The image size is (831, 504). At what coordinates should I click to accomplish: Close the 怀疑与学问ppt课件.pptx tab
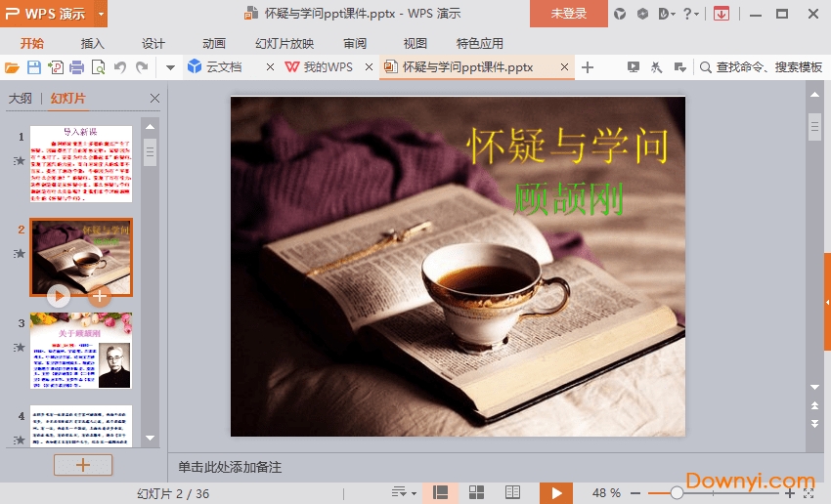(564, 66)
